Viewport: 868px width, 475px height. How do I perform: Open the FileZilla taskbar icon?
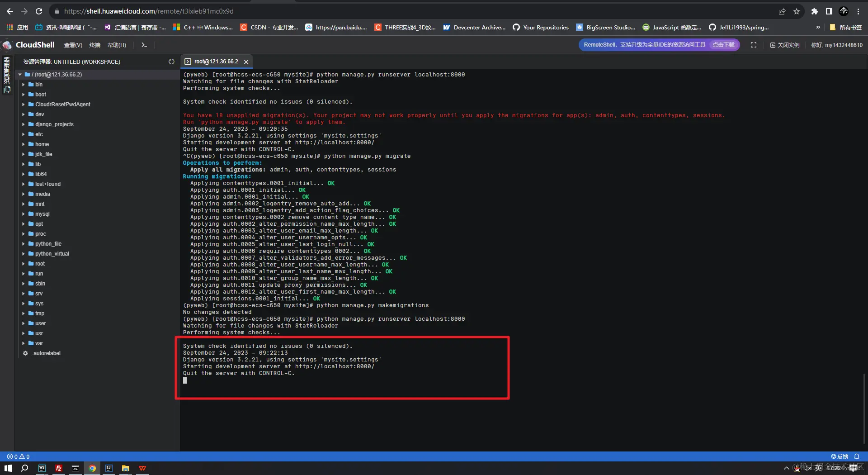[59, 468]
